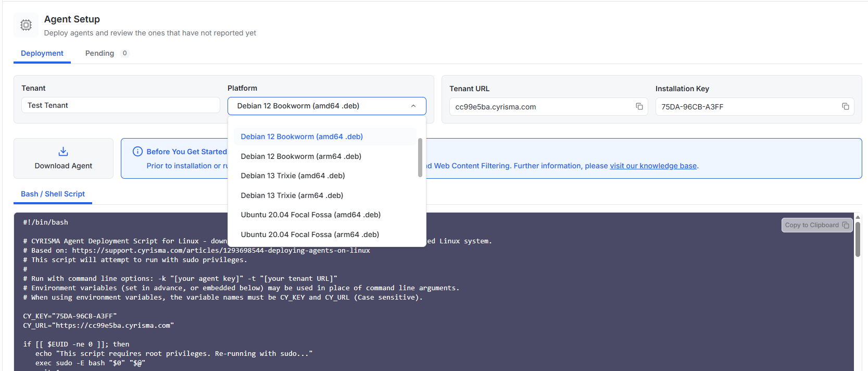This screenshot has width=868, height=371.
Task: Click the Agent Setup chip icon
Action: point(26,25)
